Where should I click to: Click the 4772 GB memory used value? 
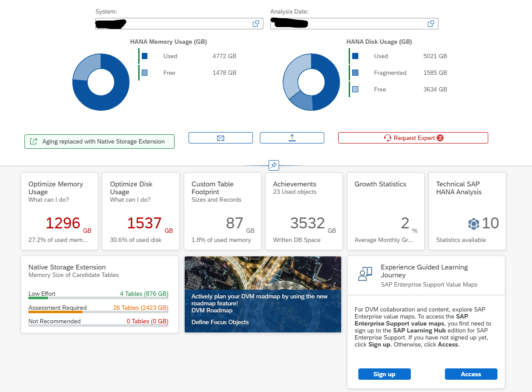click(224, 56)
